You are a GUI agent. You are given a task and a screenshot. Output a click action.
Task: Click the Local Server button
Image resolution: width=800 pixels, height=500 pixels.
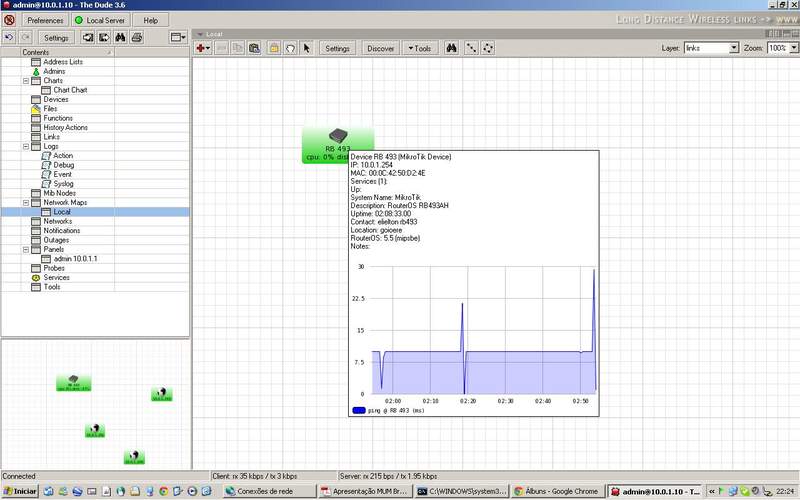tap(101, 20)
